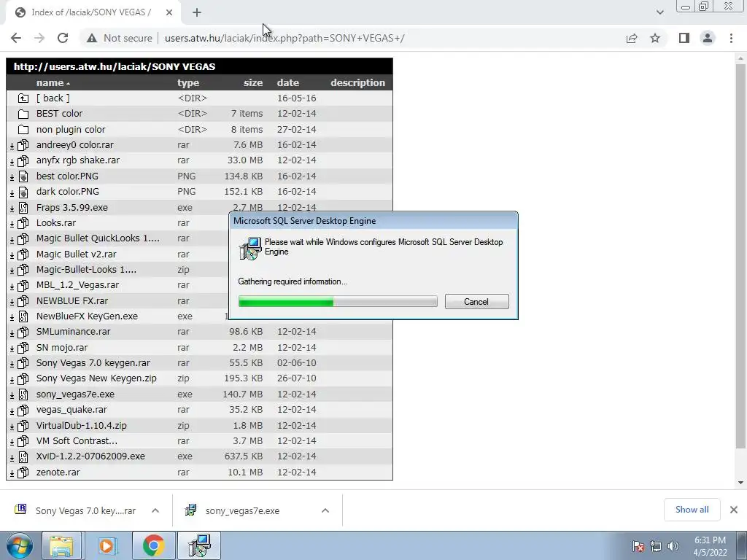Close the downloads bar

[734, 510]
